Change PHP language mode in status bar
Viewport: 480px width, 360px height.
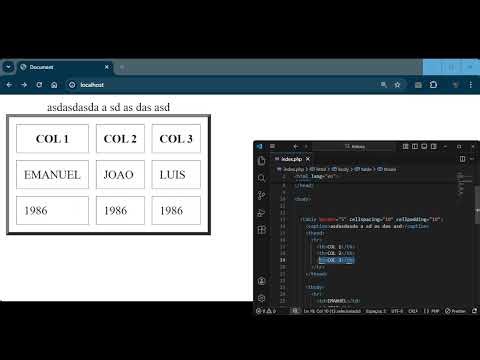[x=432, y=311]
